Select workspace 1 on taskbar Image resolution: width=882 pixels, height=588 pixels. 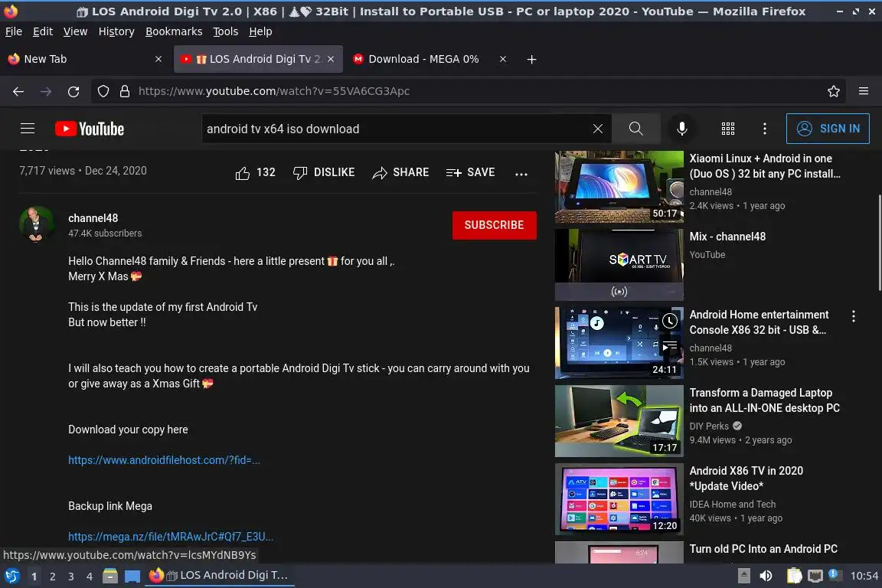click(x=34, y=577)
